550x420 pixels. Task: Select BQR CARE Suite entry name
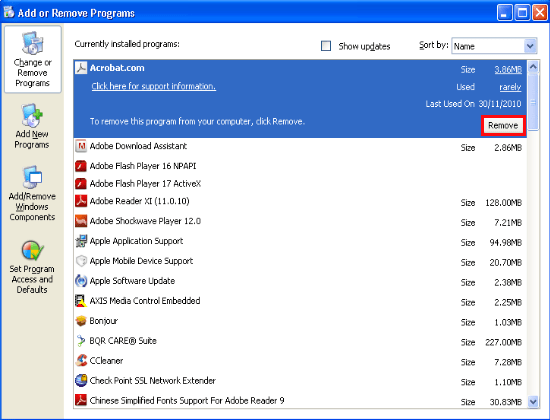(x=123, y=341)
